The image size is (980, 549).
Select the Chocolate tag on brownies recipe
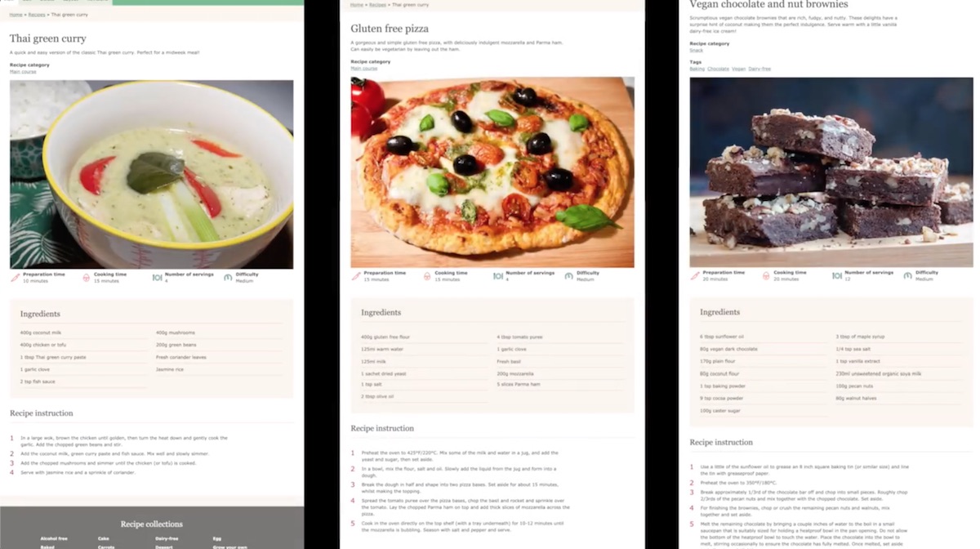pyautogui.click(x=718, y=69)
